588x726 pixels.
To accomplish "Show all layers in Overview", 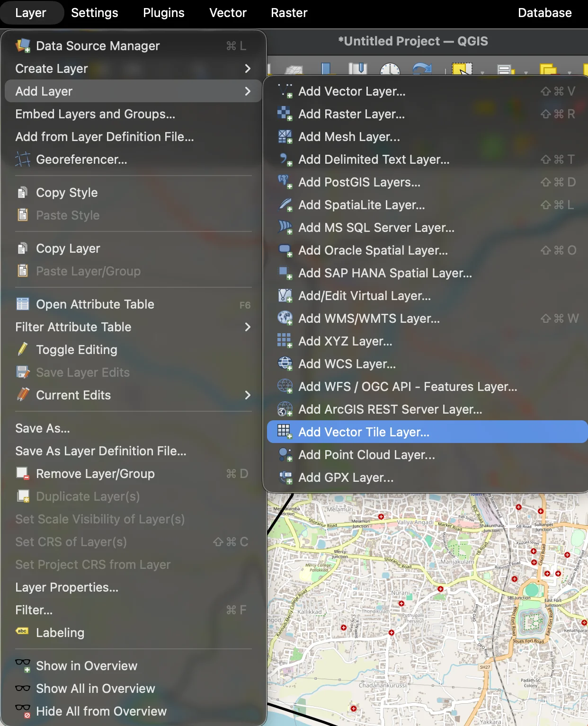I will [x=95, y=689].
